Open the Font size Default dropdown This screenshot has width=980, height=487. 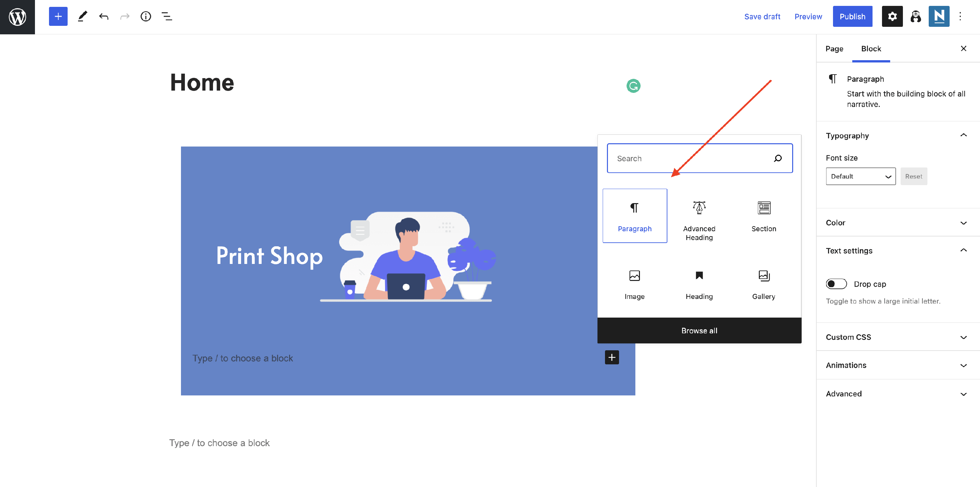860,176
